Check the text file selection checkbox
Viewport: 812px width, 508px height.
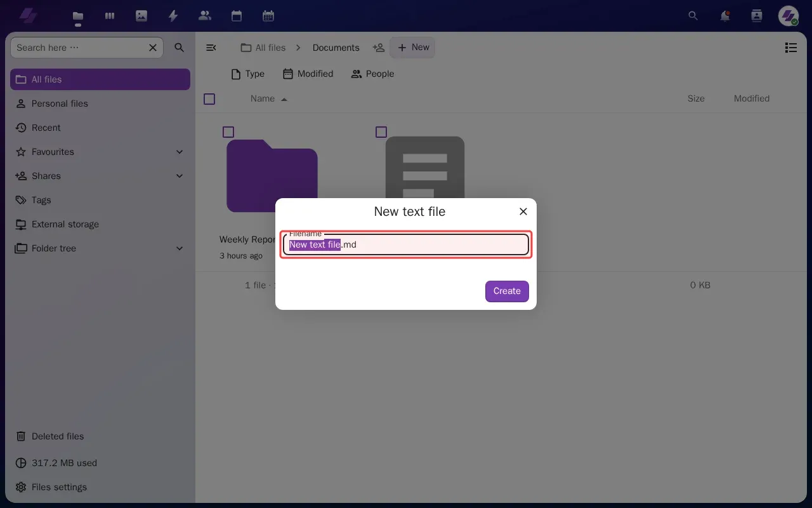click(381, 132)
